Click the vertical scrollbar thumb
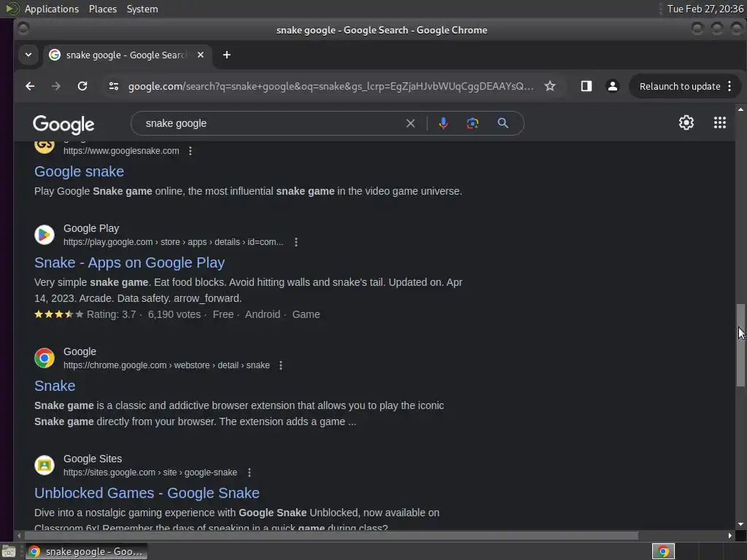 [x=740, y=345]
